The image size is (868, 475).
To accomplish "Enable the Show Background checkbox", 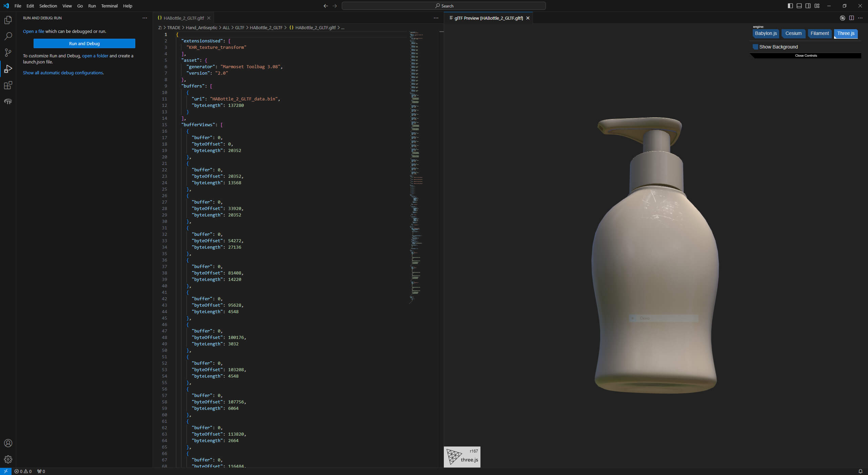I will (x=755, y=47).
